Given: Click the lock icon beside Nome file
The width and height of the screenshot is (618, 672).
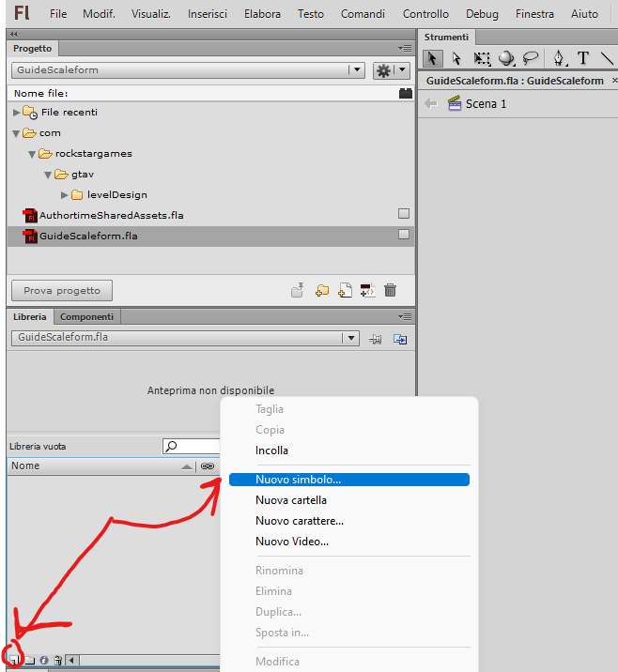Looking at the screenshot, I should (x=406, y=93).
